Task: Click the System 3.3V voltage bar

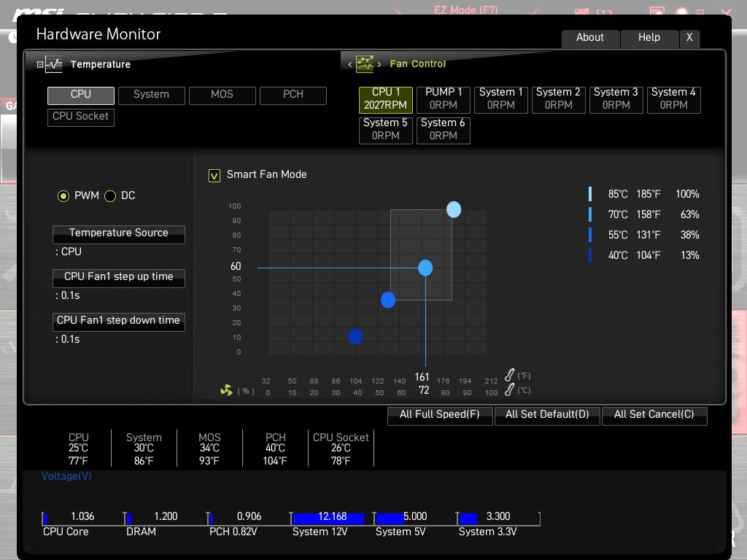Action: click(498, 518)
